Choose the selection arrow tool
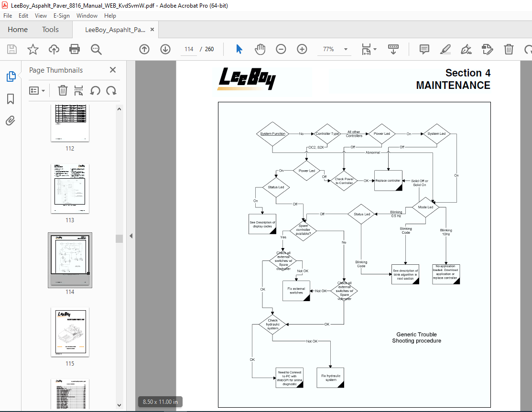 pos(239,49)
